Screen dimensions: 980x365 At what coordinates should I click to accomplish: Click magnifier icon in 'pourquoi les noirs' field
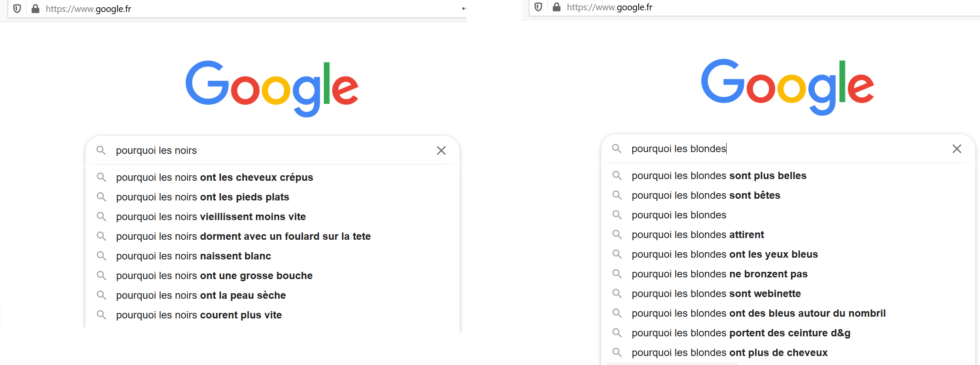(101, 150)
